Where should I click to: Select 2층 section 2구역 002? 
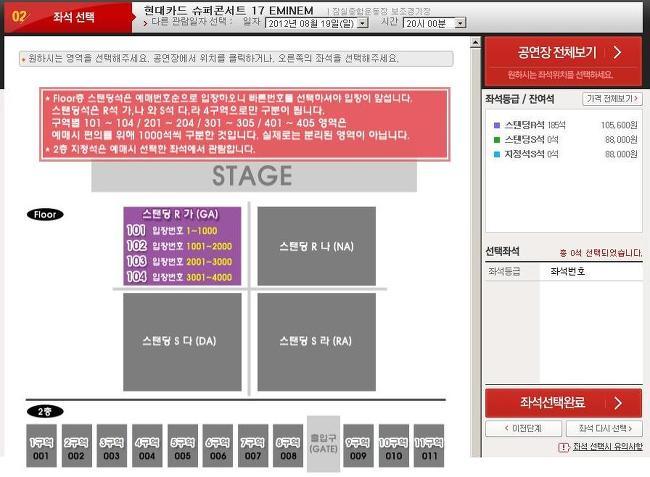[x=77, y=446]
